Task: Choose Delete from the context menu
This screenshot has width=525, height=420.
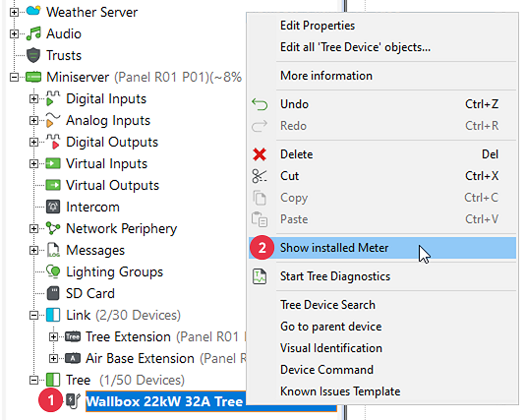Action: [296, 154]
